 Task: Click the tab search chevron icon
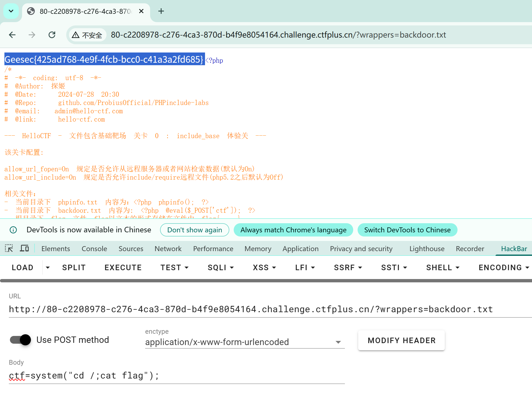11,11
